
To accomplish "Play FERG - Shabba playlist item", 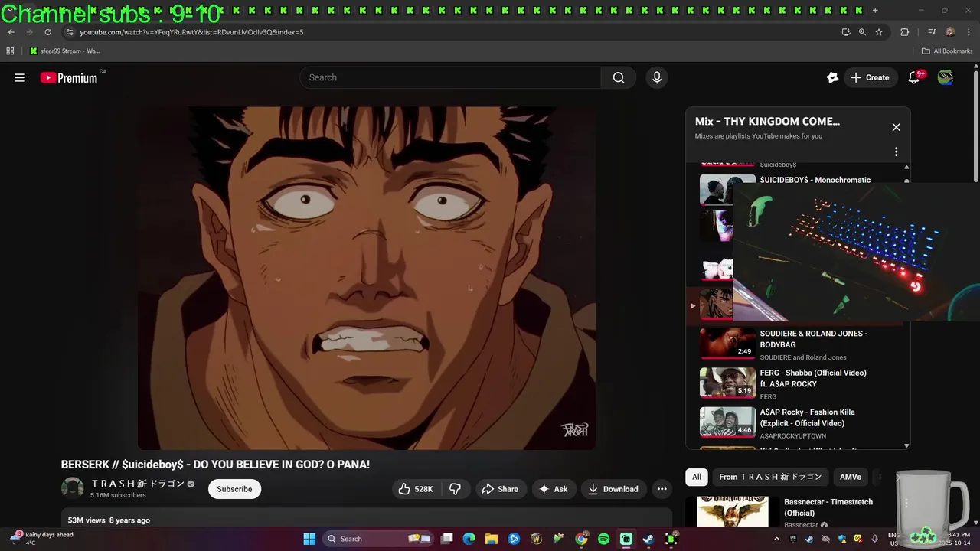I will tap(796, 383).
